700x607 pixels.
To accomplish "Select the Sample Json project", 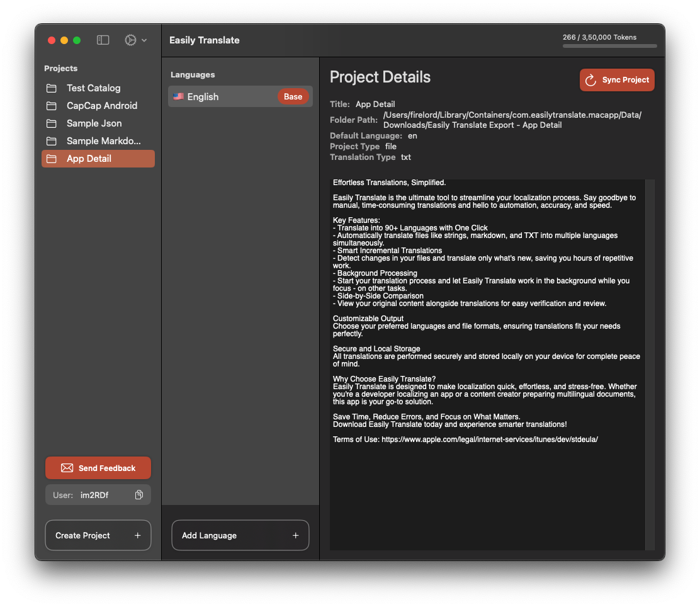I will 94,123.
